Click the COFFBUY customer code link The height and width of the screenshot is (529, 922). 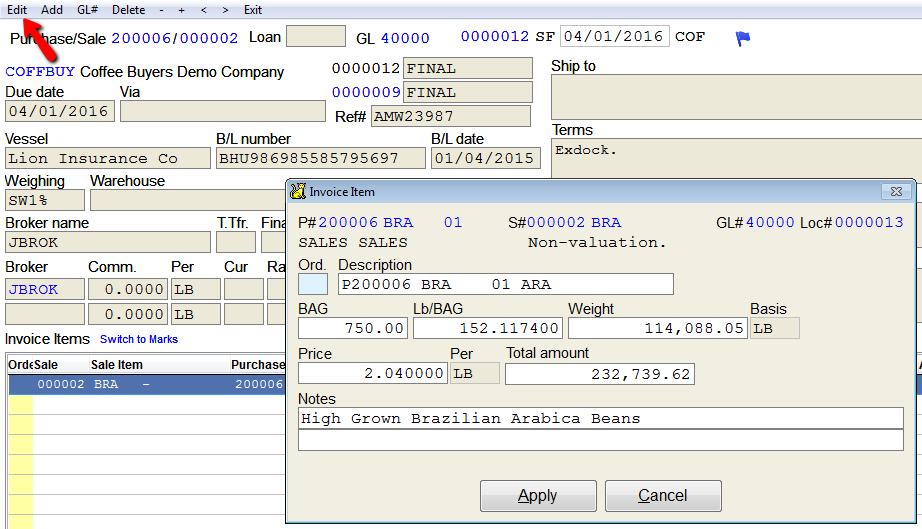(x=40, y=72)
